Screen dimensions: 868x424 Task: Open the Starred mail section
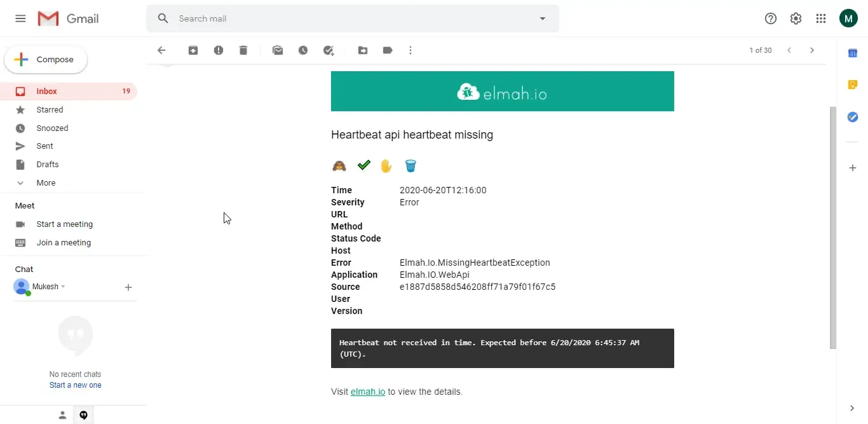(x=50, y=109)
